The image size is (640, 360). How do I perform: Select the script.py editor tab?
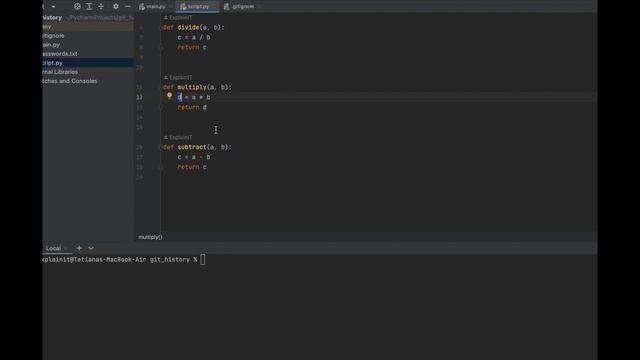198,7
